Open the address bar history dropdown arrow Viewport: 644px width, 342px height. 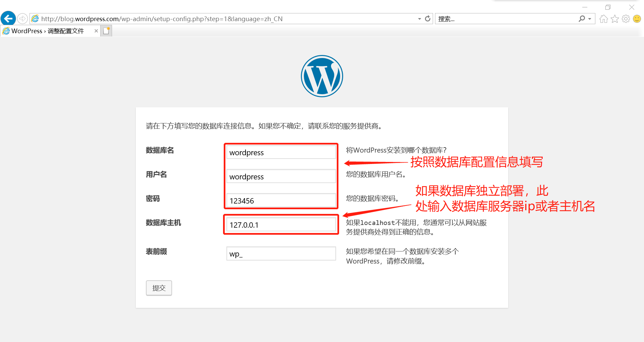(419, 19)
